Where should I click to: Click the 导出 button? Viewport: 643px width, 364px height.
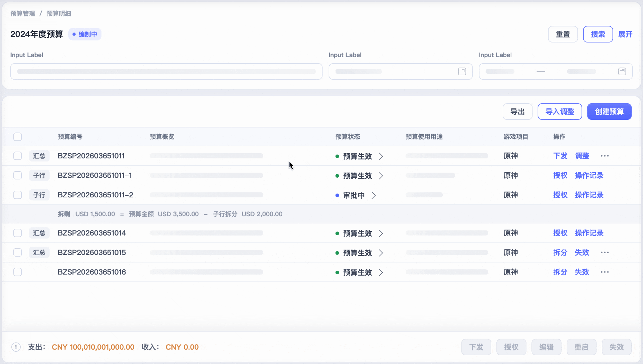pos(517,112)
